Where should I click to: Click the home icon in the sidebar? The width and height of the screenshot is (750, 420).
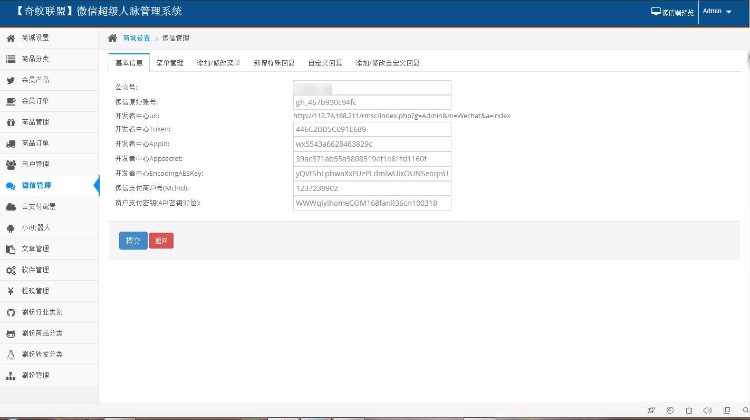click(x=11, y=38)
